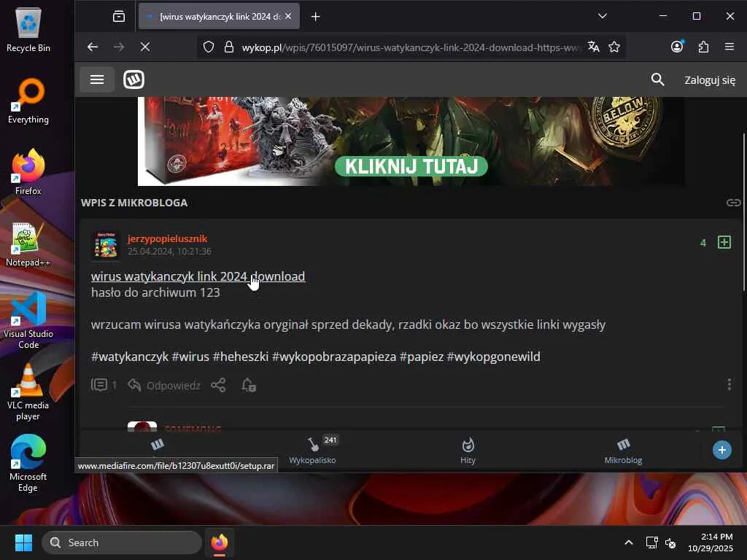The image size is (747, 560).
Task: Open the Hity bottom tab
Action: click(468, 450)
